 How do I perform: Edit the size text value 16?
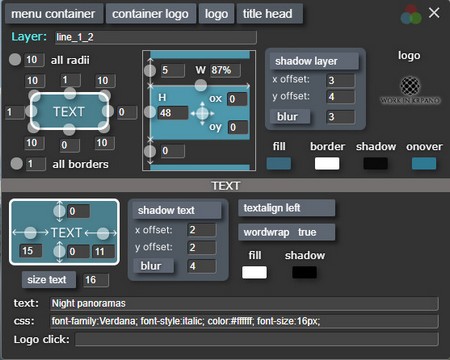tap(96, 280)
